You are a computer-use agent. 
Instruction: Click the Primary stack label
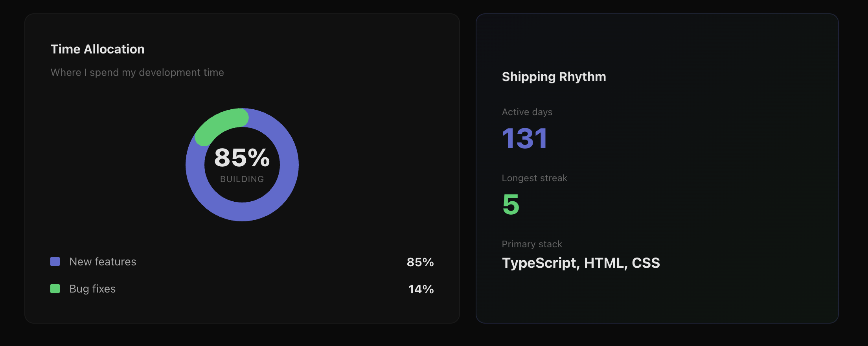click(532, 244)
